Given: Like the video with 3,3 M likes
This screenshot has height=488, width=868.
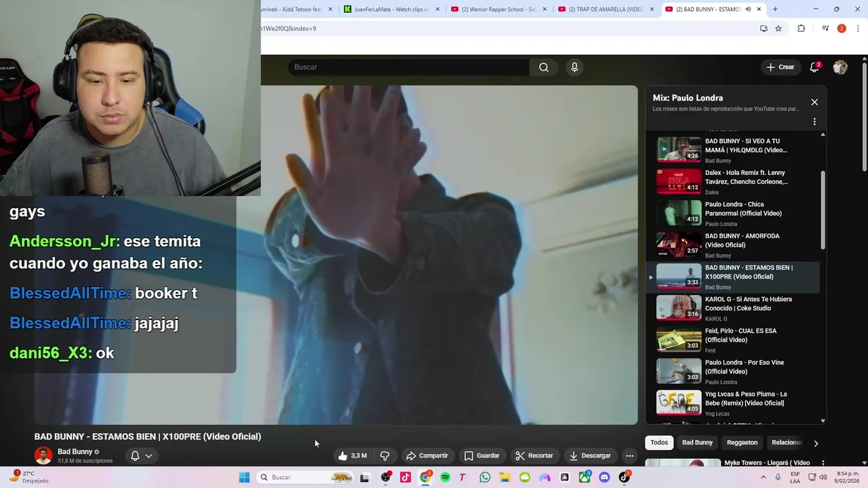Looking at the screenshot, I should pos(353,455).
